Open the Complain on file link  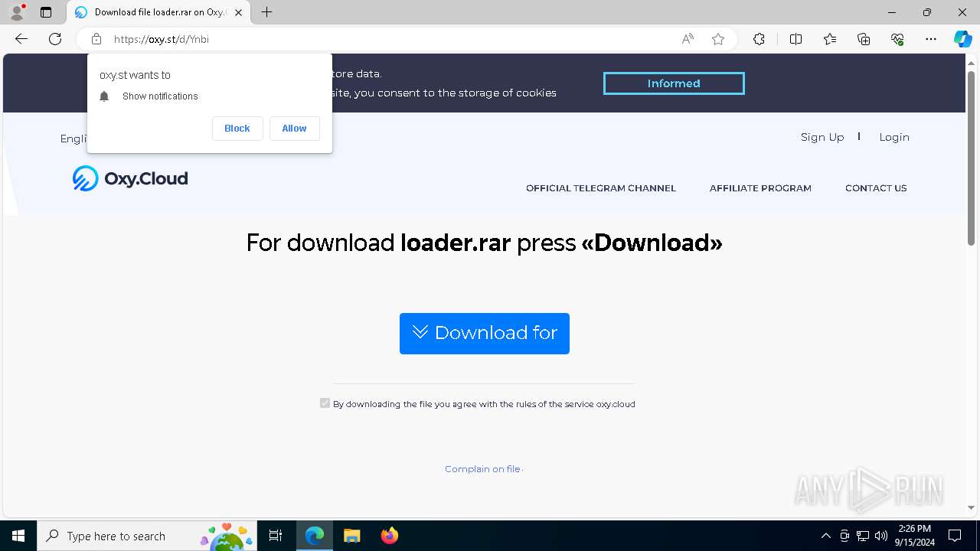(x=482, y=469)
